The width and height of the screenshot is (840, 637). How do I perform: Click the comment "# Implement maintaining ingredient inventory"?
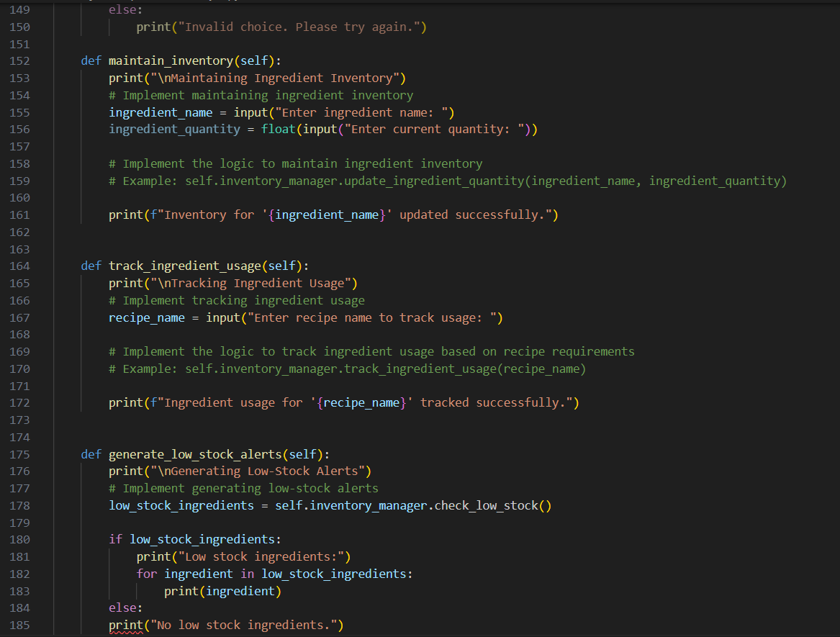(x=261, y=95)
